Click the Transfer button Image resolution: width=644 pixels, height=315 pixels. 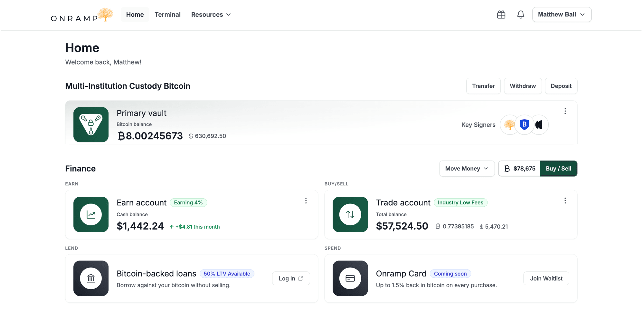coord(483,86)
